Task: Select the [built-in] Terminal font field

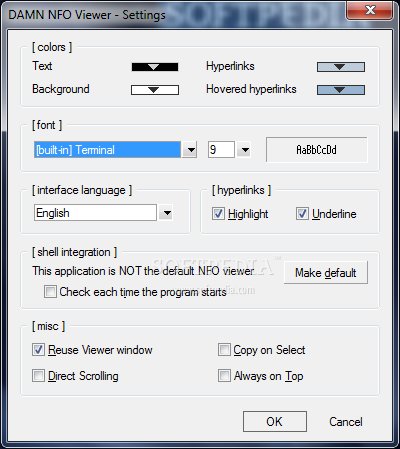Action: [x=107, y=150]
